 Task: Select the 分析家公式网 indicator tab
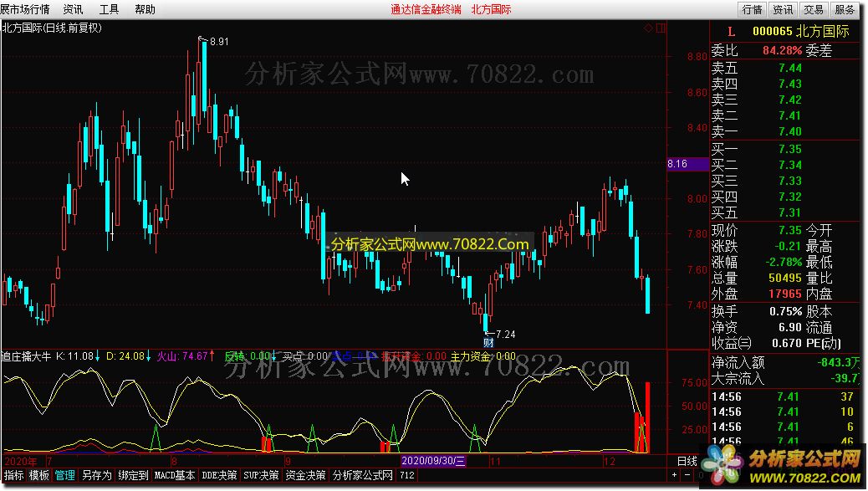(x=363, y=475)
